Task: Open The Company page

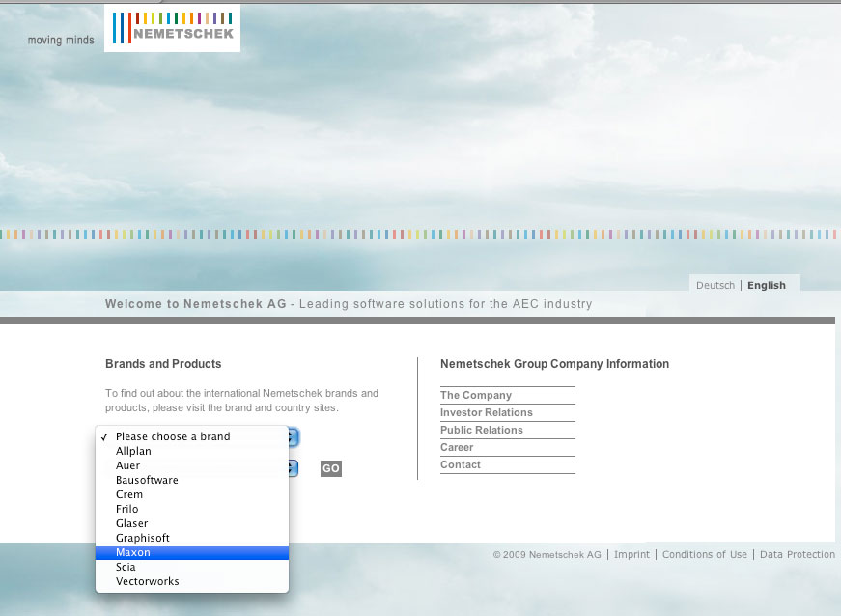Action: 476,395
